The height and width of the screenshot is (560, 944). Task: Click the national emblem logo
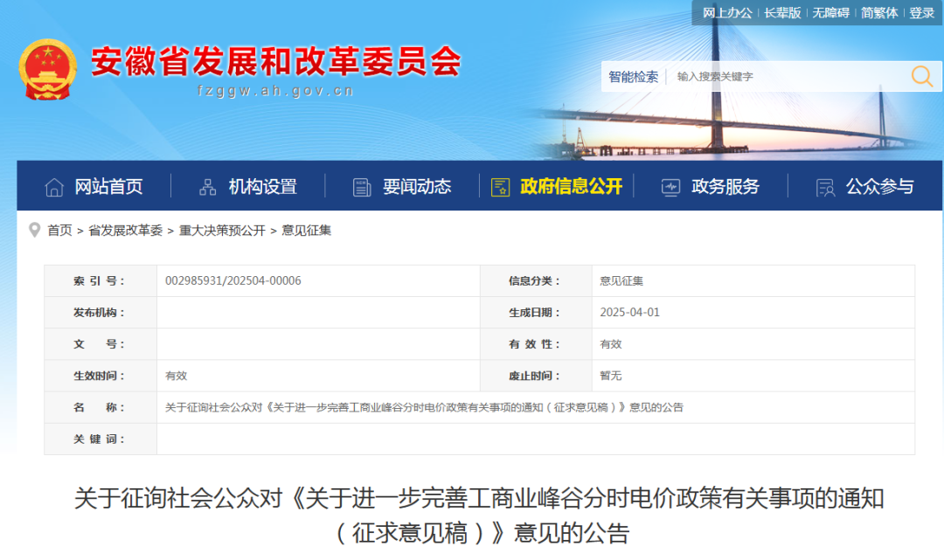click(x=47, y=69)
